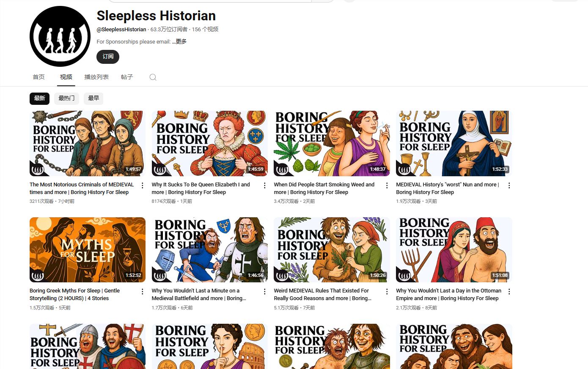The height and width of the screenshot is (369, 588).
Task: Open the Ottoman Empire video thumbnail
Action: pyautogui.click(x=454, y=249)
